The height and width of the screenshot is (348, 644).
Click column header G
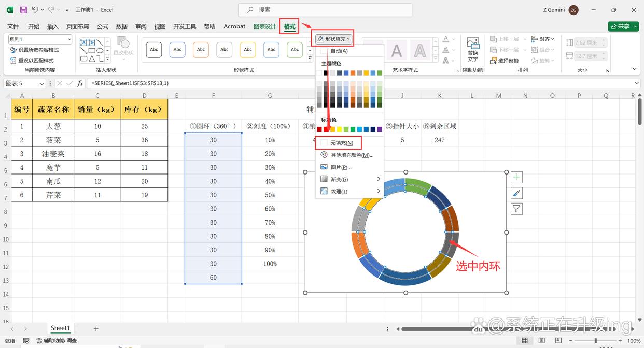tap(270, 95)
